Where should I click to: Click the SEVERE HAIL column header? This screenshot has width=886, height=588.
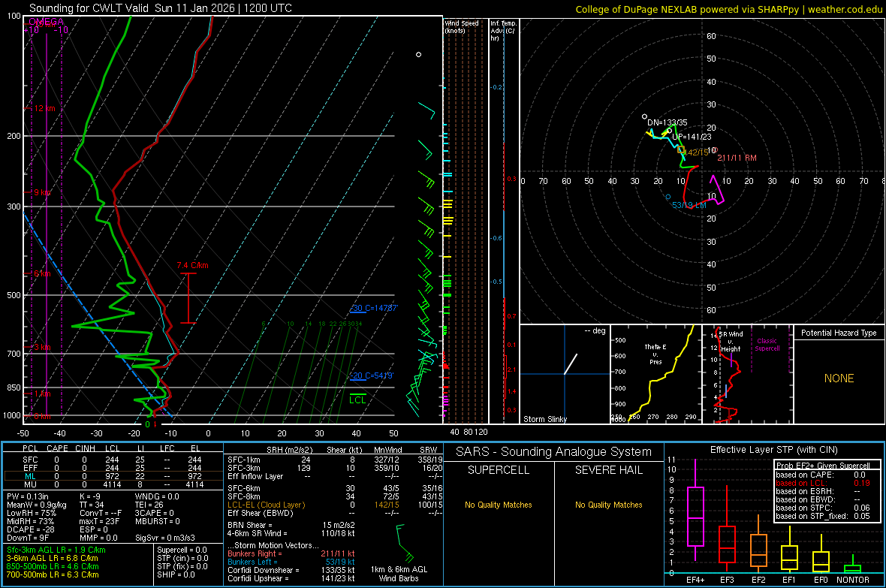[x=608, y=470]
